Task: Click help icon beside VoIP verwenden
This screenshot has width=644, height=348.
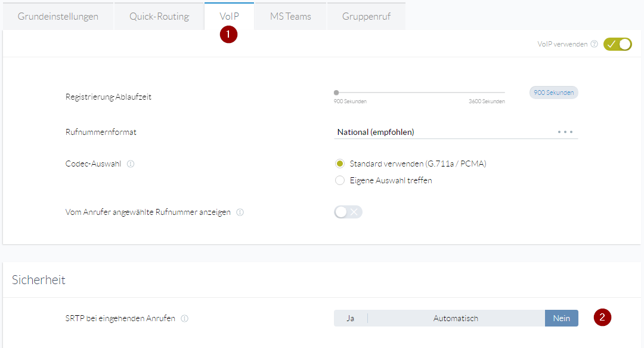Action: pyautogui.click(x=594, y=44)
